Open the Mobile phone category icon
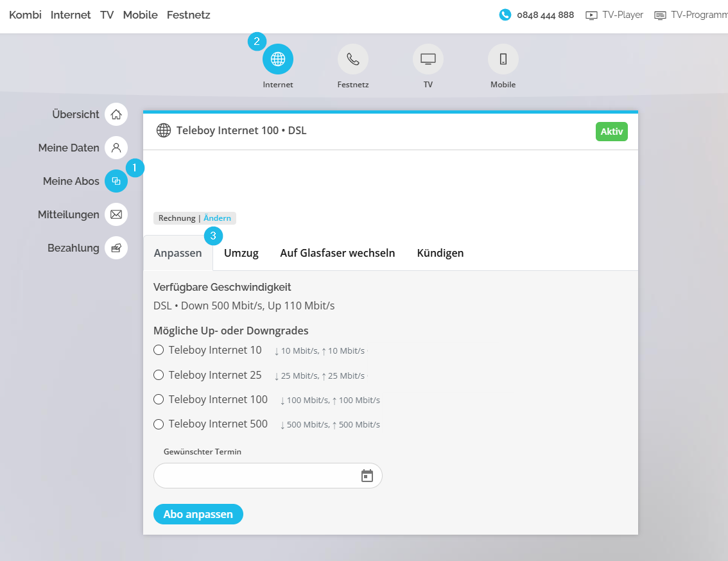The width and height of the screenshot is (728, 561). (x=503, y=59)
